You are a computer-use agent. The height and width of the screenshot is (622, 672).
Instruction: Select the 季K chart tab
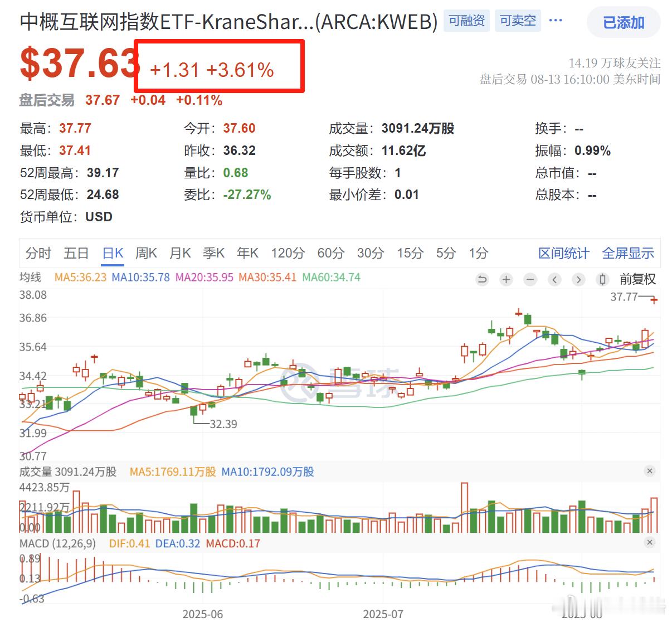coord(213,253)
